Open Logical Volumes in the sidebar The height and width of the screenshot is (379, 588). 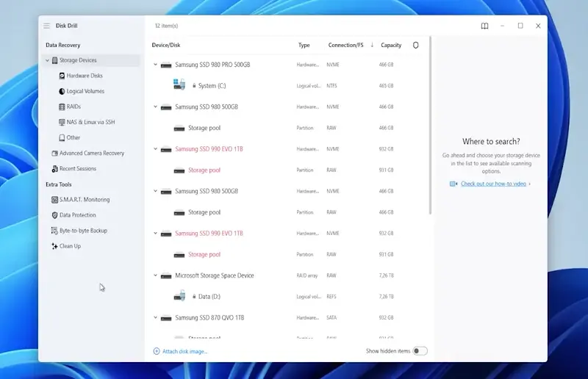85,91
